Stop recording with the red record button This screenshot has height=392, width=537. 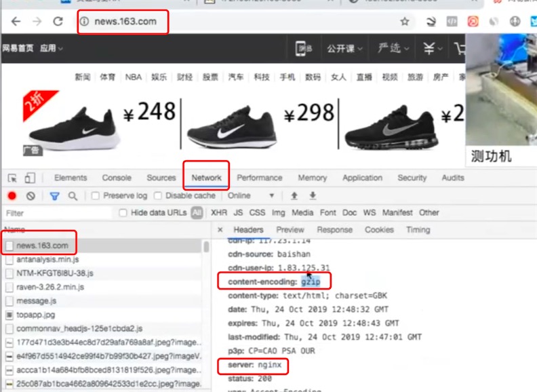(x=12, y=195)
